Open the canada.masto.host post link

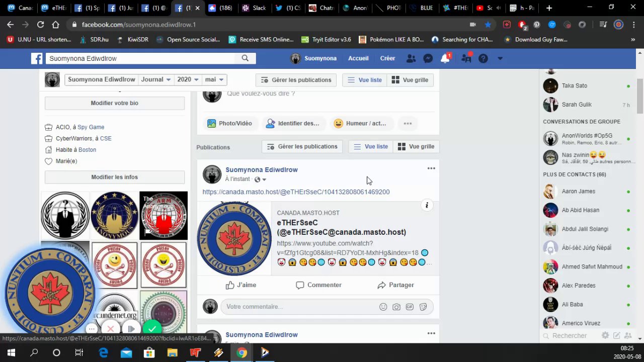click(x=296, y=192)
